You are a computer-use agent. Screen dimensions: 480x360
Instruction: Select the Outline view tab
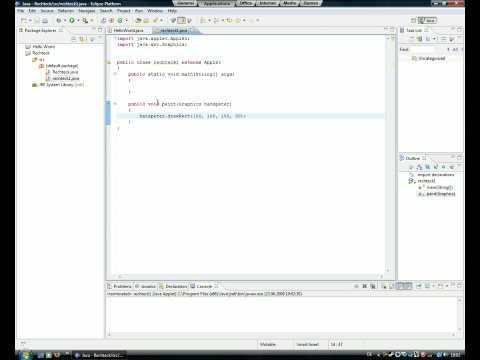[413, 158]
